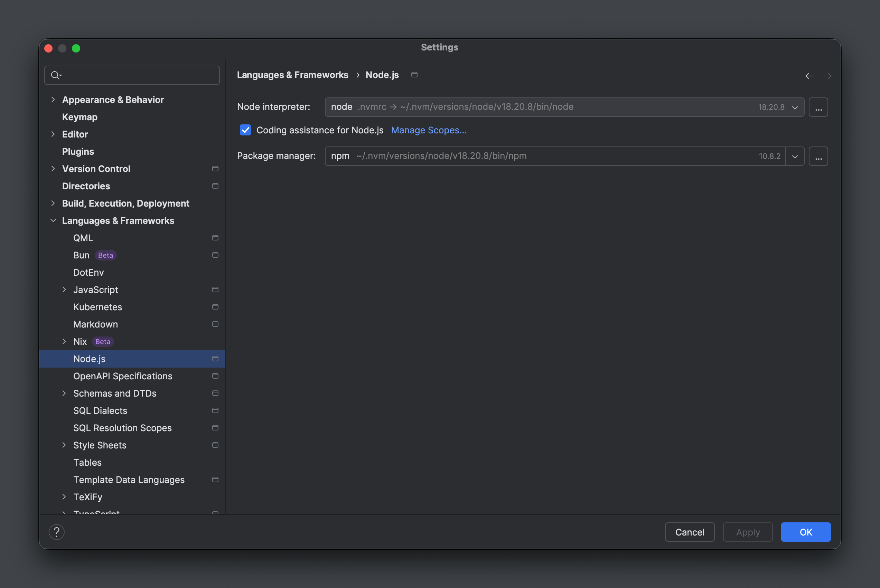Click the page icon next to Kubernetes
This screenshot has height=588, width=880.
215,307
